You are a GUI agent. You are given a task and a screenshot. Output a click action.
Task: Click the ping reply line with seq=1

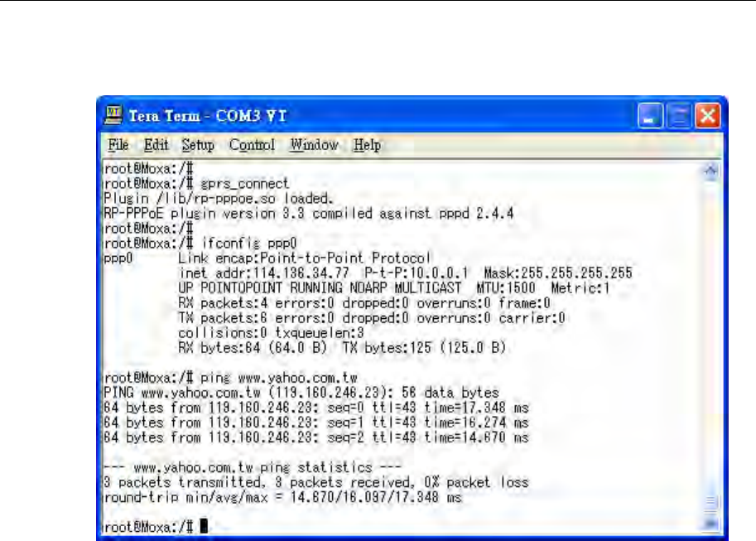click(x=315, y=423)
